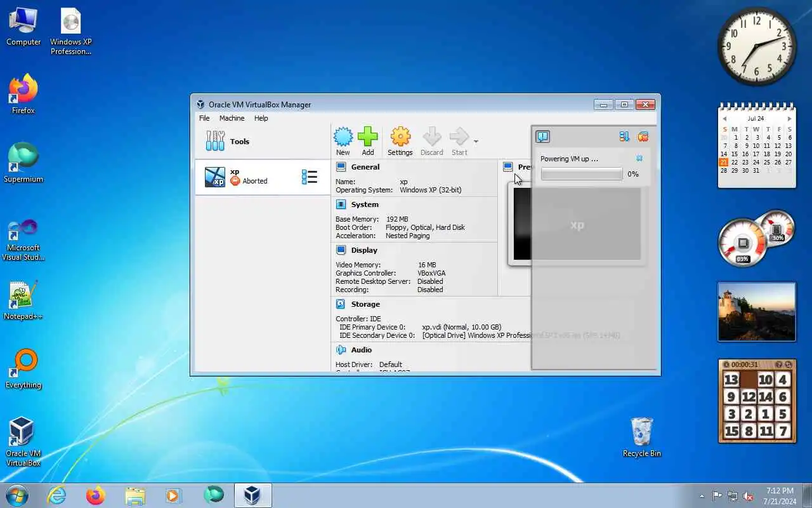Image resolution: width=812 pixels, height=508 pixels.
Task: Click the VBoxVGA graphics controller value
Action: coord(431,273)
